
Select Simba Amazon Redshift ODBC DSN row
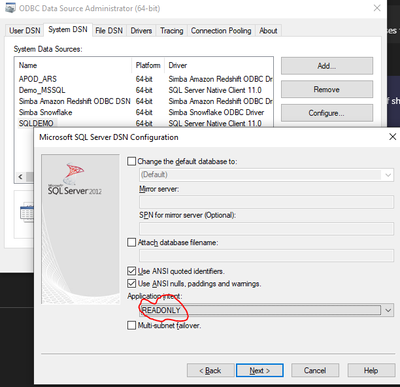pos(75,101)
